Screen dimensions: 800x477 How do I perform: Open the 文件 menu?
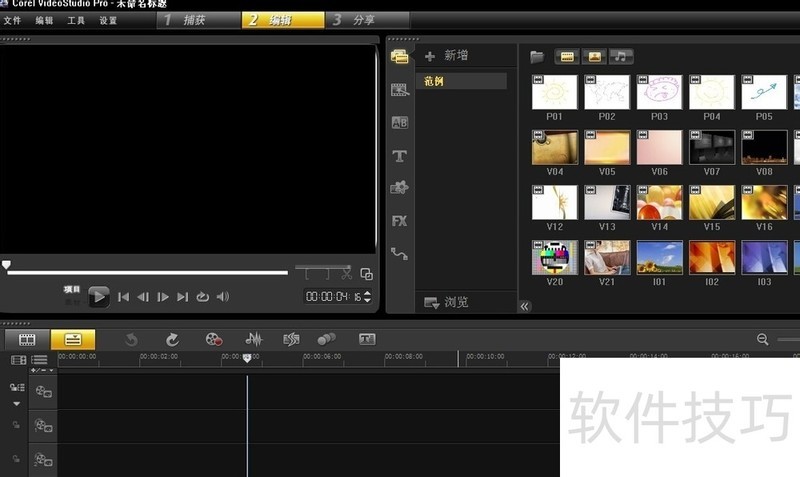[x=12, y=20]
